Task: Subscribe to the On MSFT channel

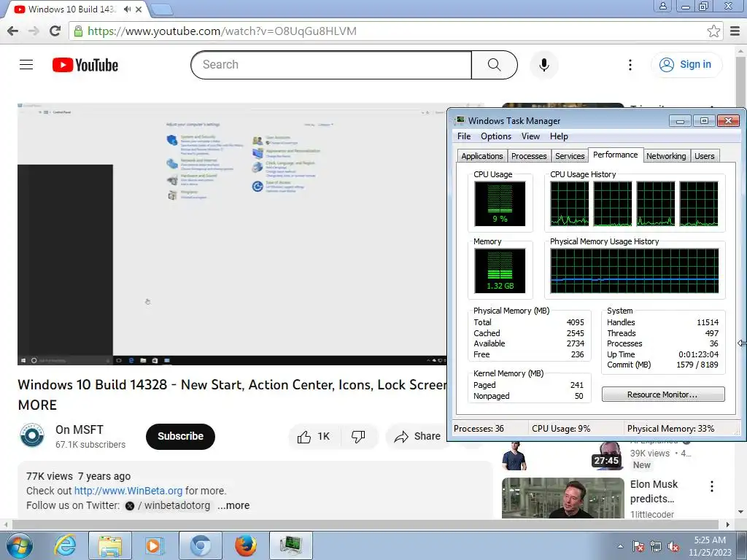Action: 180,436
